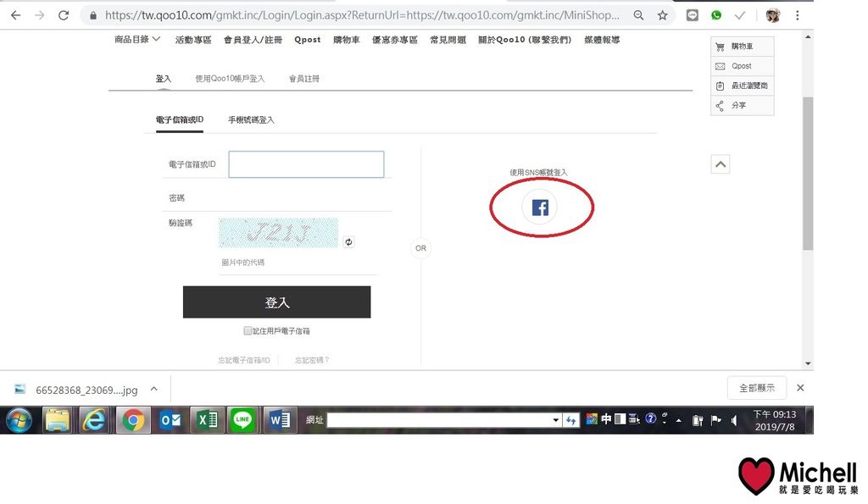Viewport: 868px width, 504px height.
Task: Open File Explorer from taskbar
Action: [58, 420]
